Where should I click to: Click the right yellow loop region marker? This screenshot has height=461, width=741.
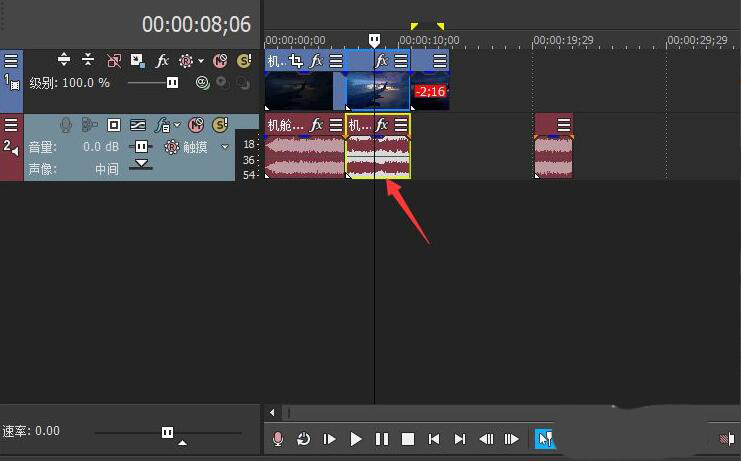click(x=440, y=26)
